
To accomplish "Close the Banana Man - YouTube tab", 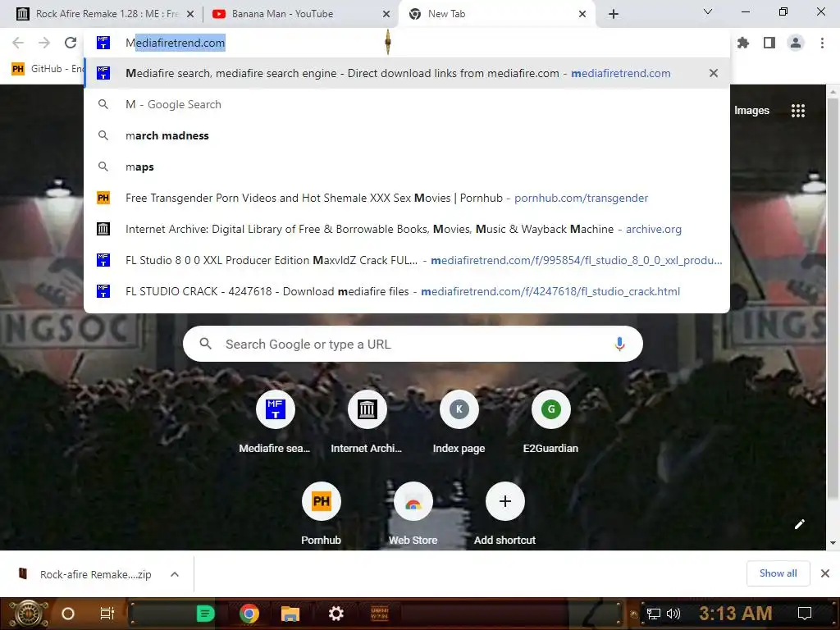I will (386, 14).
